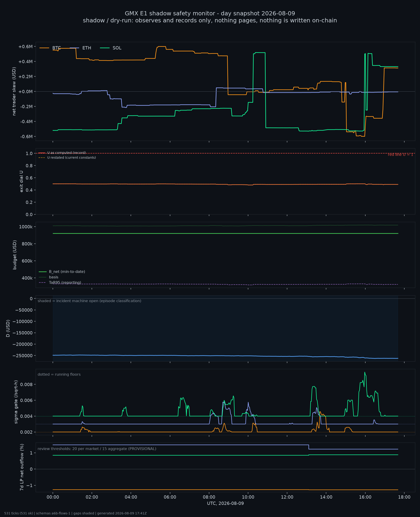Image resolution: width=420 pixels, height=517 pixels.
Task: Select the '800k' budget tick label
Action: 27,244
